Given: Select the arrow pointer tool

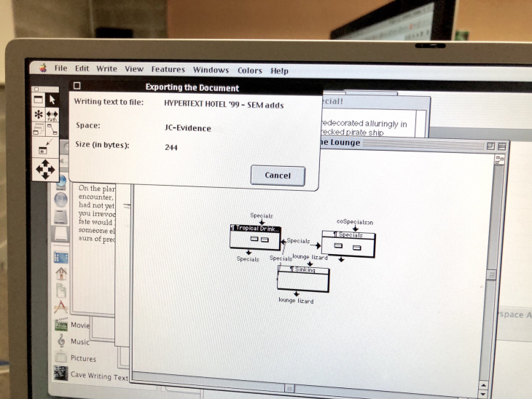Looking at the screenshot, I should click(x=52, y=100).
